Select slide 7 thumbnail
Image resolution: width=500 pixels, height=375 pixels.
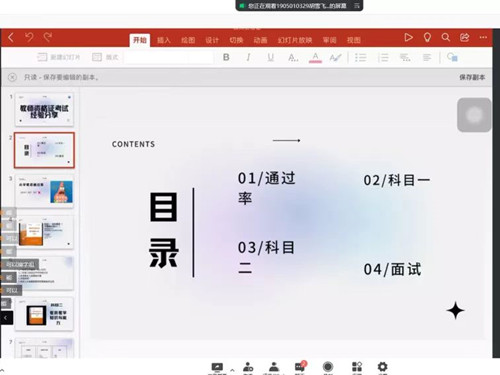[x=44, y=348]
